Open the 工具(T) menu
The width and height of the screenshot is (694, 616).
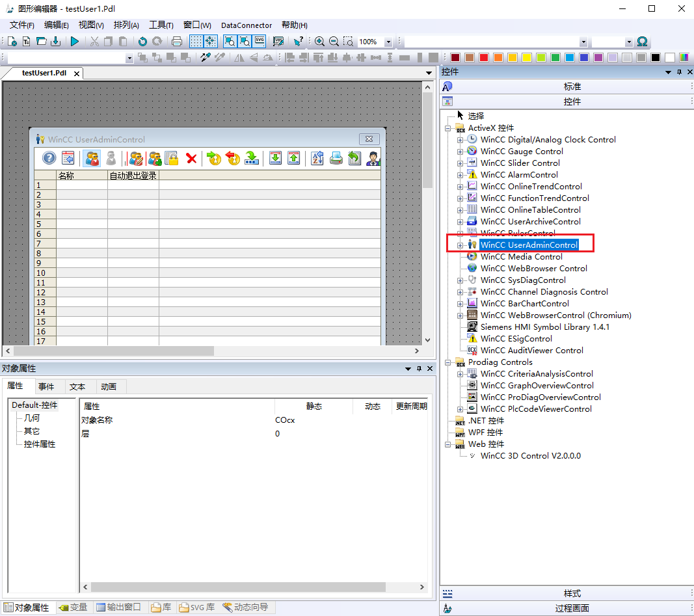point(161,25)
